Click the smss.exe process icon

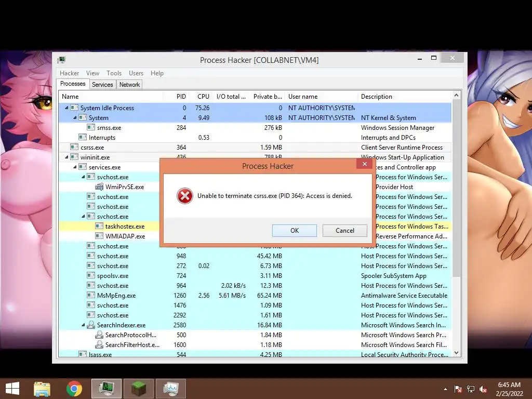point(91,127)
